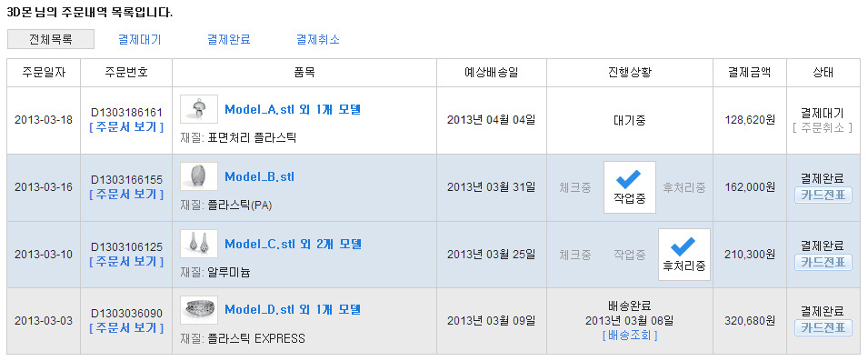This screenshot has height=361, width=868.
Task: Open the Model_C.stl earrings thumbnail
Action: coord(199,244)
